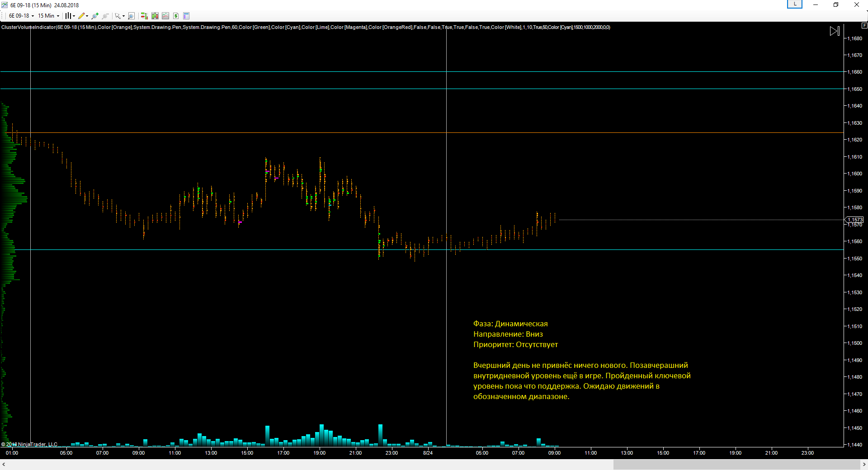Select the cursor pointer tool
This screenshot has width=868, height=470.
(x=118, y=16)
